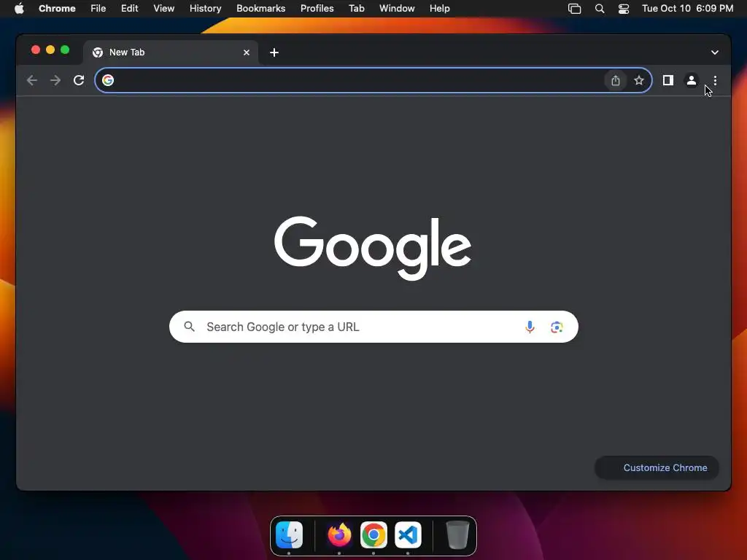
Task: Open the Window menu
Action: click(397, 9)
